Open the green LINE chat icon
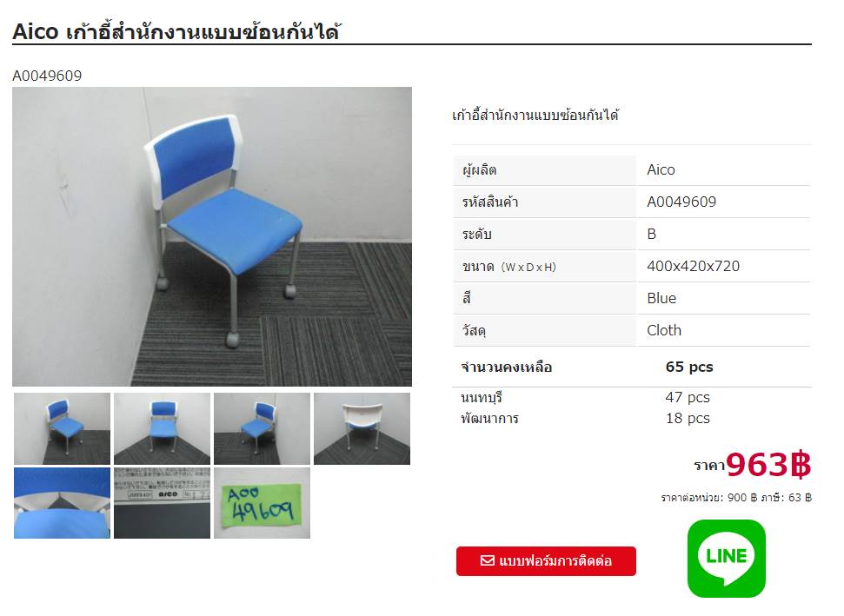This screenshot has width=844, height=616. (x=726, y=558)
